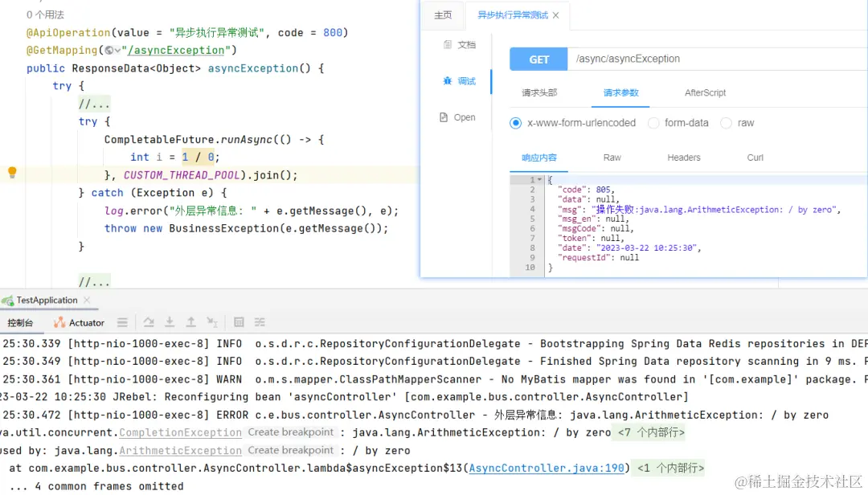Click the globe icon next to GetMapping
Image resolution: width=868 pixels, height=495 pixels.
[x=109, y=51]
